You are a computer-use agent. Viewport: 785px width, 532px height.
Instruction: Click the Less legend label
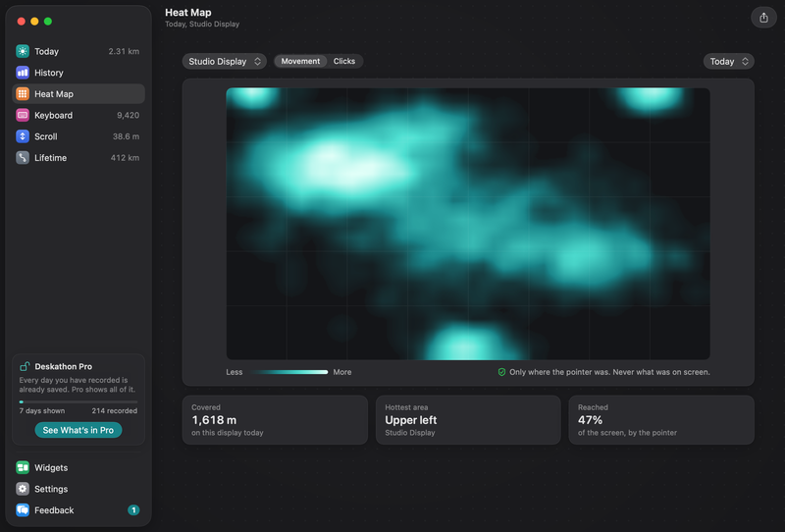click(235, 372)
